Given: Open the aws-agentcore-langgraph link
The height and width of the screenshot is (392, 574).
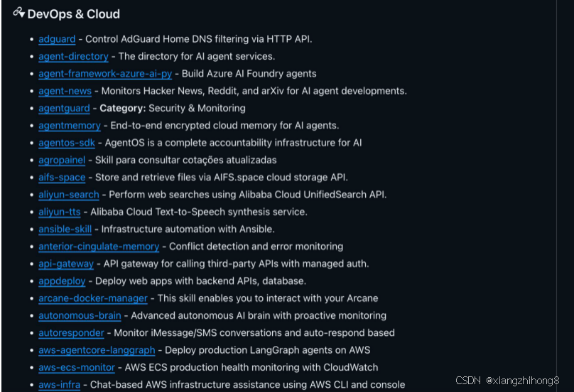Looking at the screenshot, I should 97,350.
